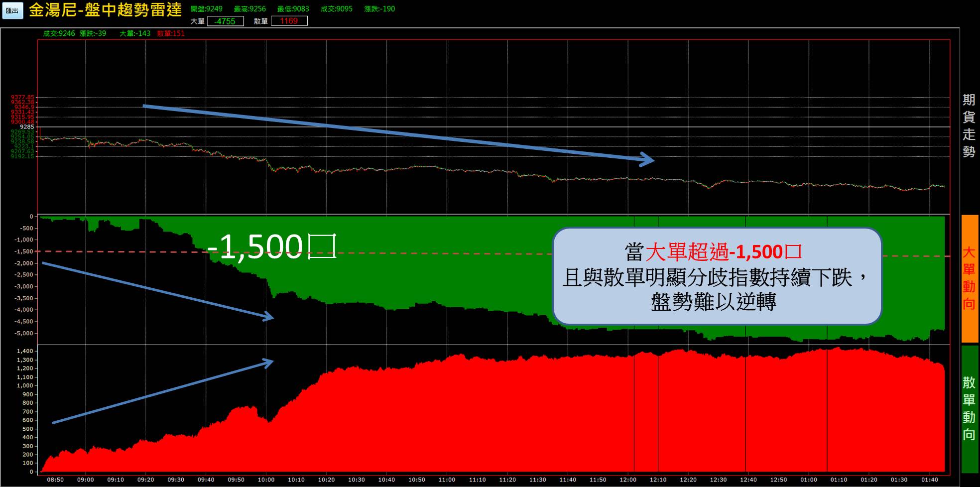Select the orange 大單動向 side panel
Viewport: 980px width, 487px height.
click(x=969, y=278)
